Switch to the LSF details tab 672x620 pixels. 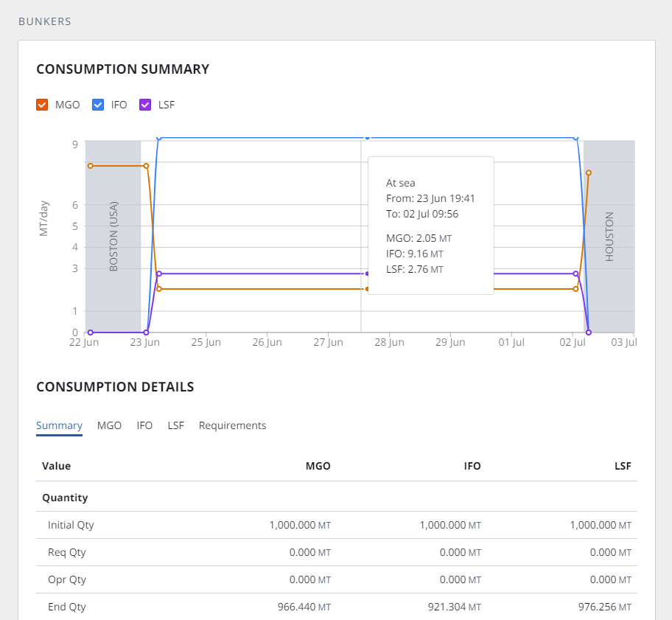175,425
